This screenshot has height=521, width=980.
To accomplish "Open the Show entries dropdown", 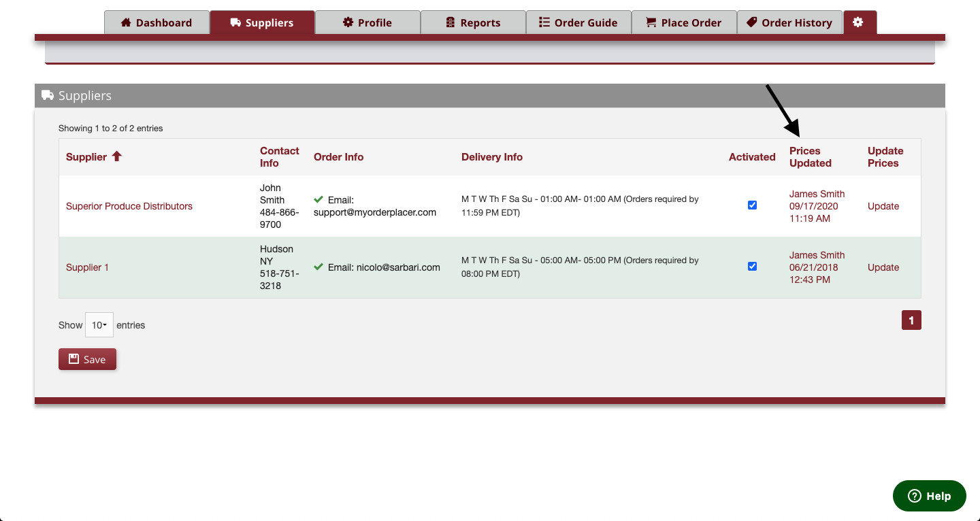I will (x=99, y=324).
